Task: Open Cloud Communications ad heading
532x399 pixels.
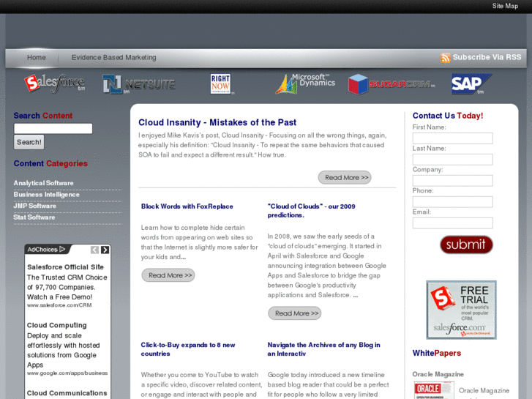Action: tap(67, 393)
